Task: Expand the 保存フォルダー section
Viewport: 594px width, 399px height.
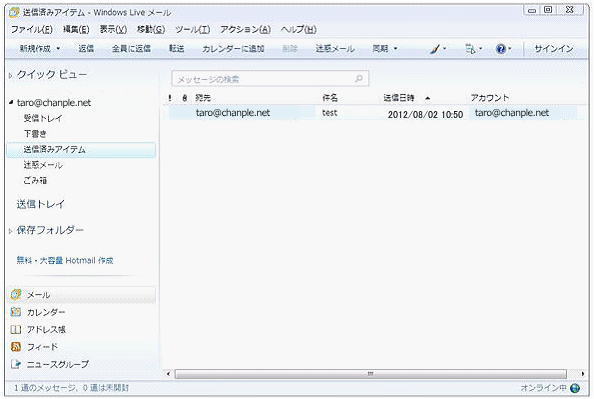Action: click(x=11, y=230)
